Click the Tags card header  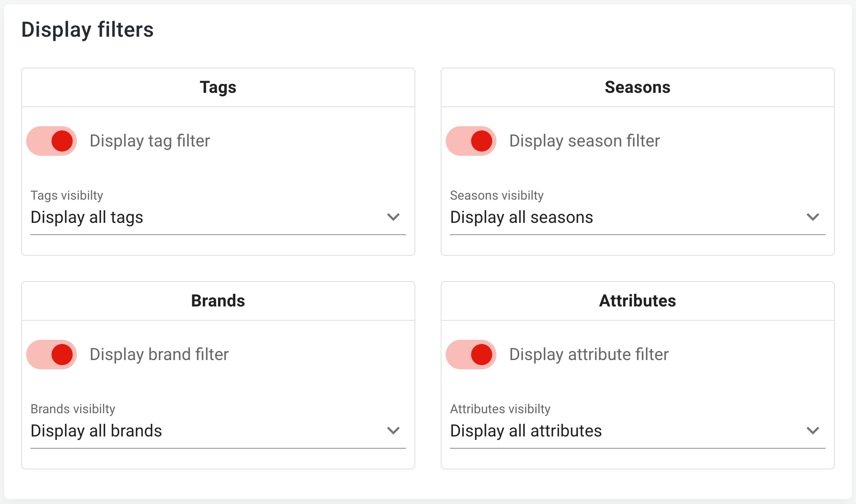click(x=218, y=87)
